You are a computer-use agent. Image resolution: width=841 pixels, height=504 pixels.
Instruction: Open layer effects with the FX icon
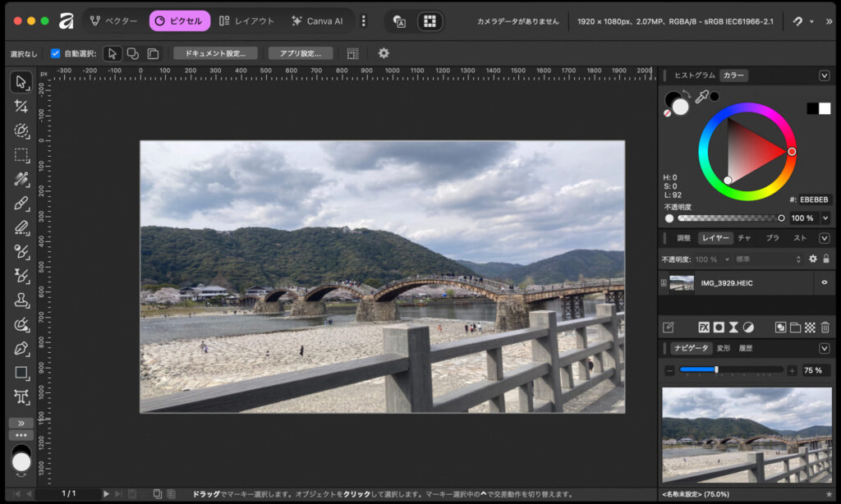click(704, 328)
